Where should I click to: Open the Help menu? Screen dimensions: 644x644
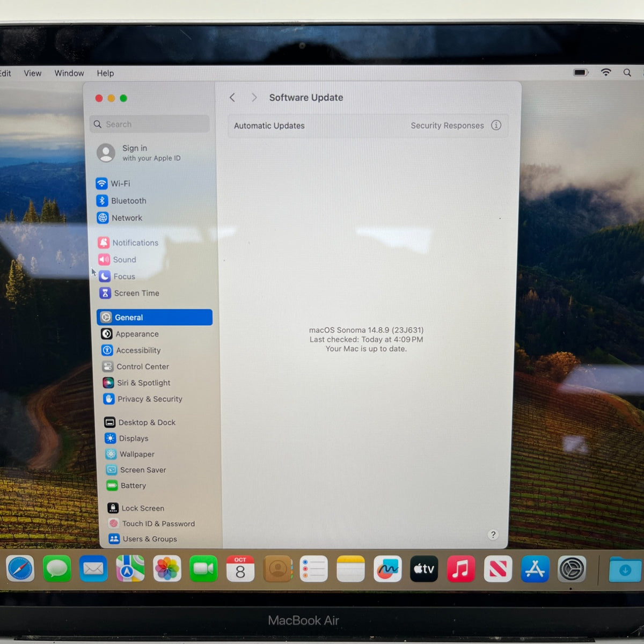[x=105, y=73]
